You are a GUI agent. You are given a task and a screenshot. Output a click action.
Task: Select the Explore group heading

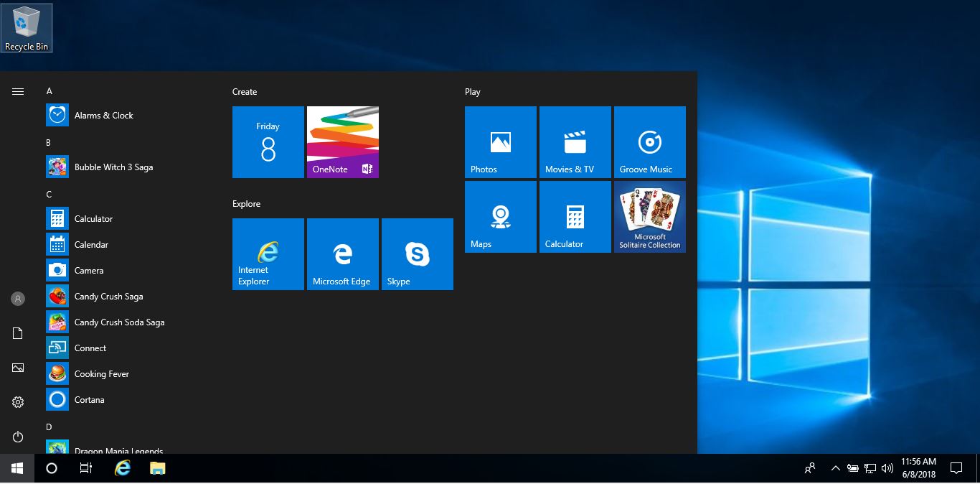[246, 204]
